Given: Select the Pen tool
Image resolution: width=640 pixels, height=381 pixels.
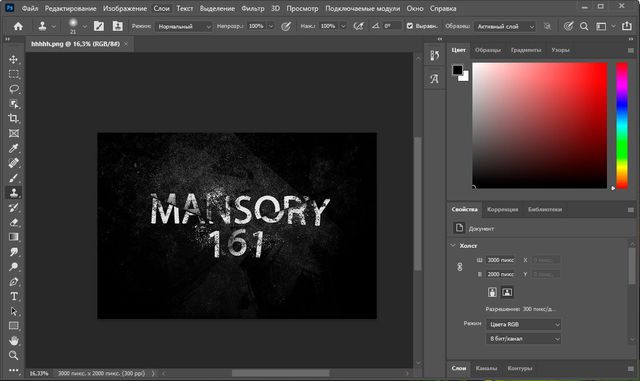Looking at the screenshot, I should click(x=13, y=282).
